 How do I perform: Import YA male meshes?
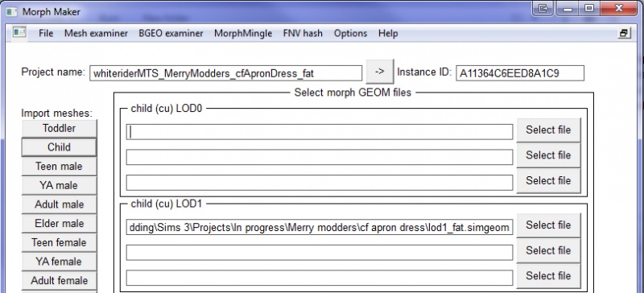pos(59,185)
